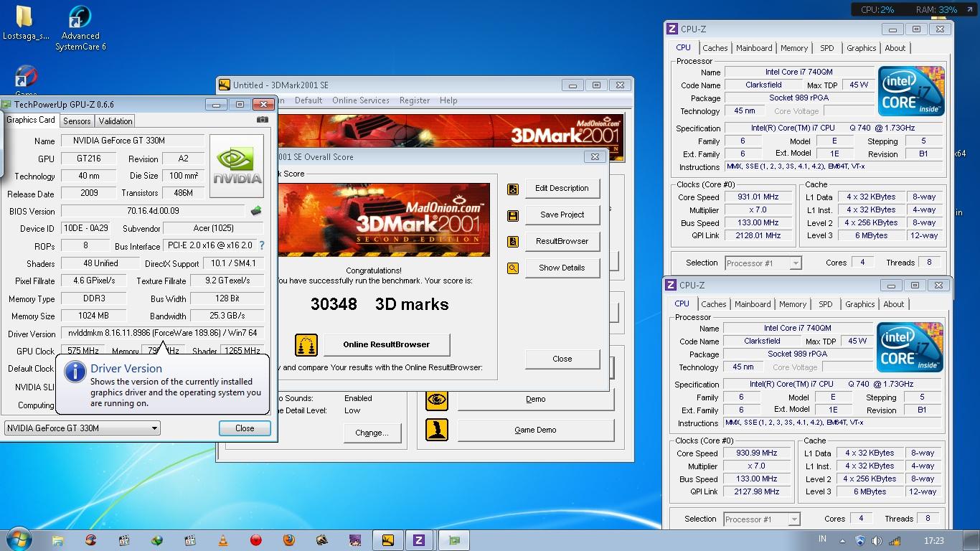
Task: Switch to 3DMark2001 via its taskbar button
Action: [387, 540]
